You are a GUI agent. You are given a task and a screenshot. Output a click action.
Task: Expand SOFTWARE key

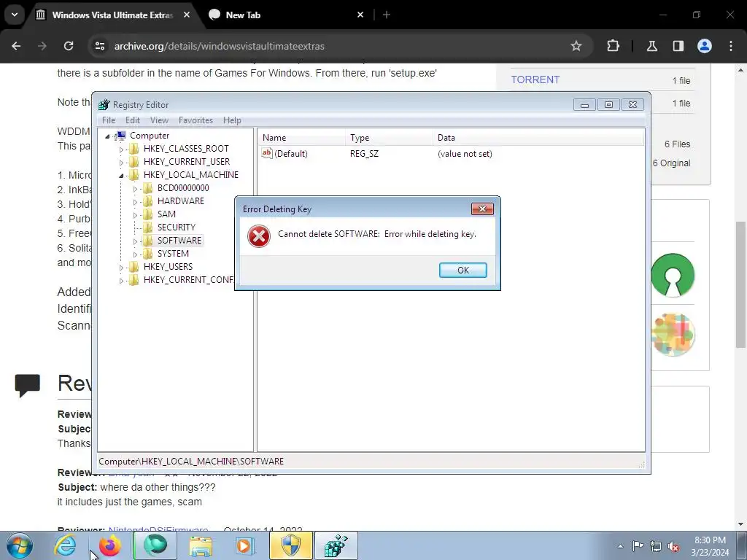135,241
